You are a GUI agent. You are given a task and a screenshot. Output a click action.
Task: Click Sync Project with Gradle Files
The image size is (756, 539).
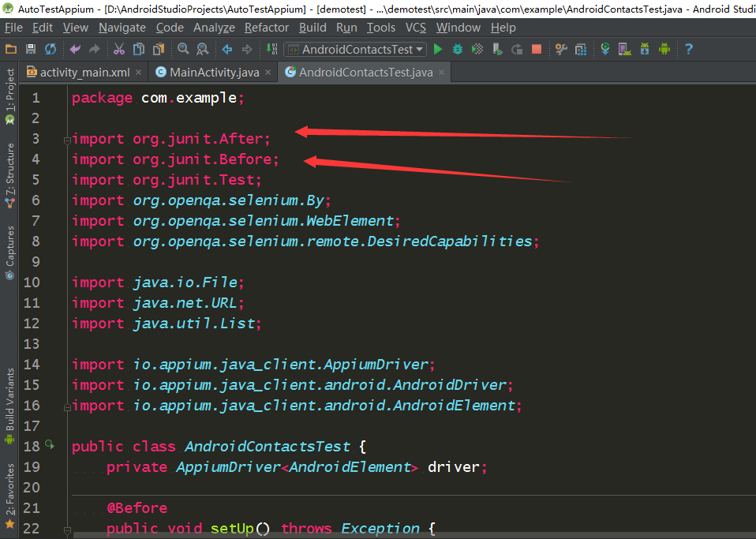(x=605, y=49)
